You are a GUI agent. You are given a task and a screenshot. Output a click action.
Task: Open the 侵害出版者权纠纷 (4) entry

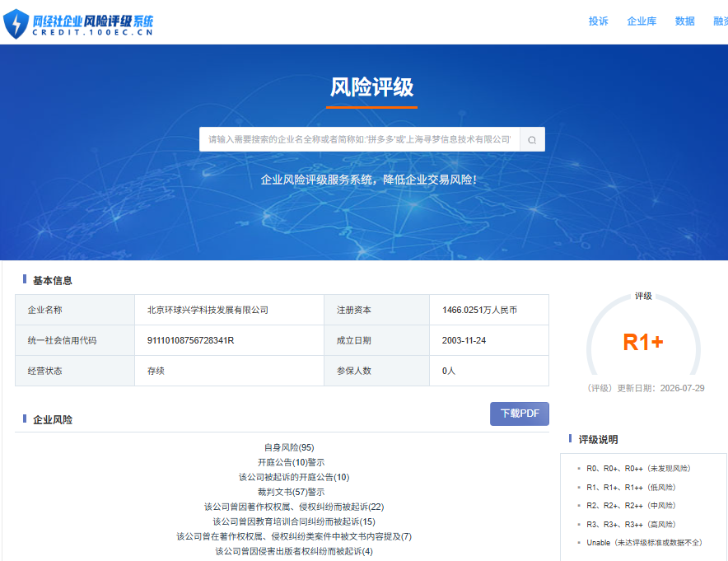294,551
